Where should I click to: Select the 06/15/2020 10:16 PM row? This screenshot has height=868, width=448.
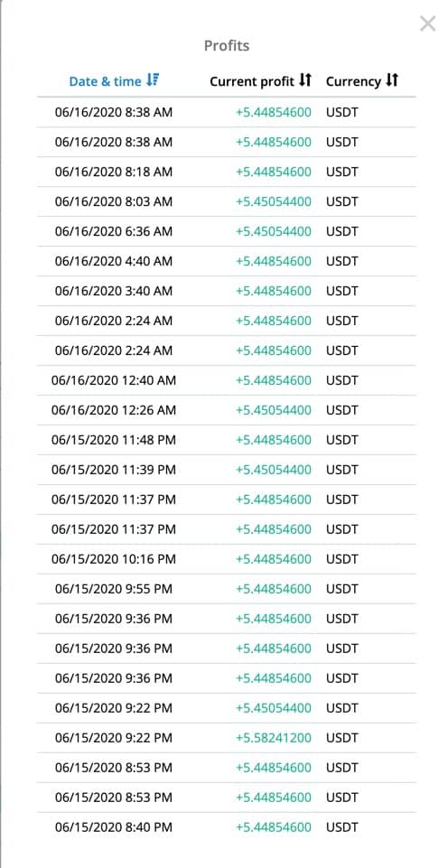point(227,560)
